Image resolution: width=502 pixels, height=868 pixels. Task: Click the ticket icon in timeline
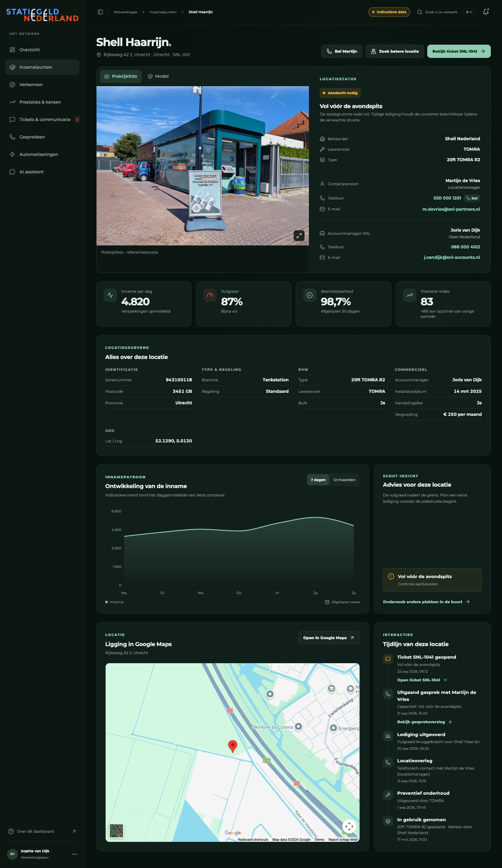[388, 659]
